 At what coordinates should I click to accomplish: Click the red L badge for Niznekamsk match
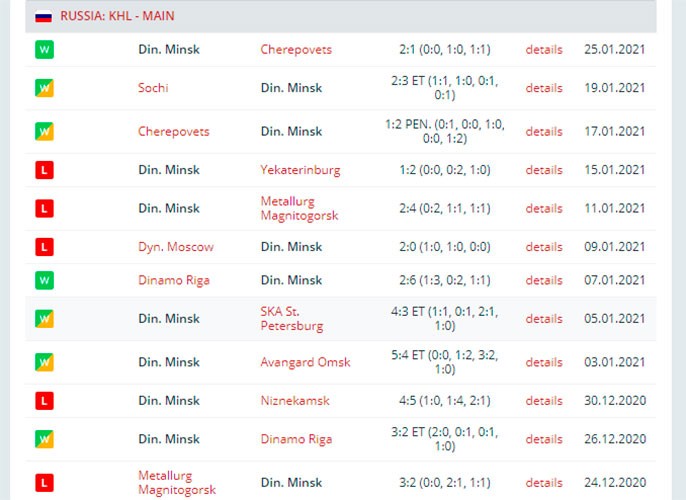(x=44, y=401)
